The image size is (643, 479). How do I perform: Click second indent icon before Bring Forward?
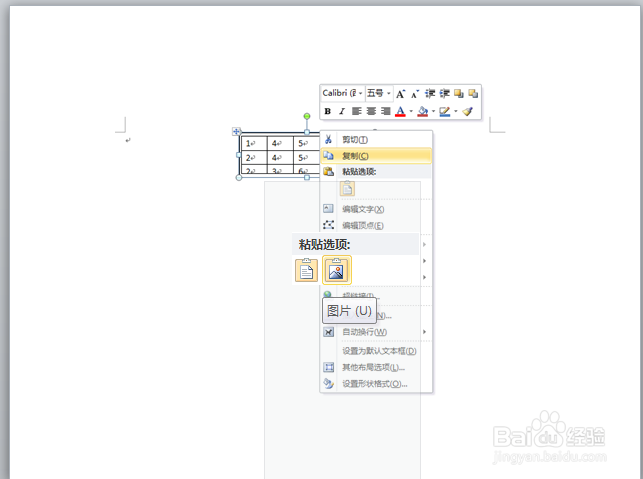[445, 94]
